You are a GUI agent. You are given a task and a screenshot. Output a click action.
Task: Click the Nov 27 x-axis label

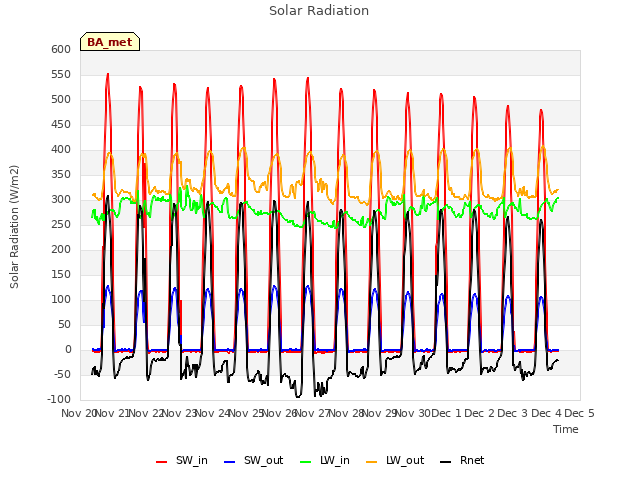point(312,413)
